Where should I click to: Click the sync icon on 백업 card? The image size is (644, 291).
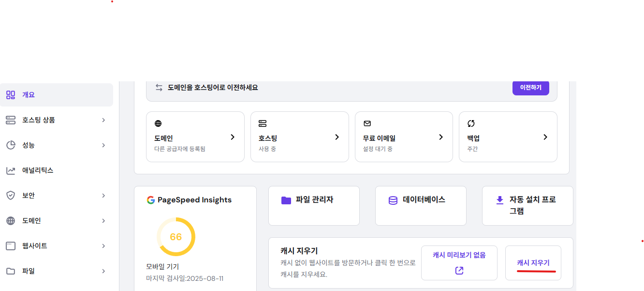(471, 123)
